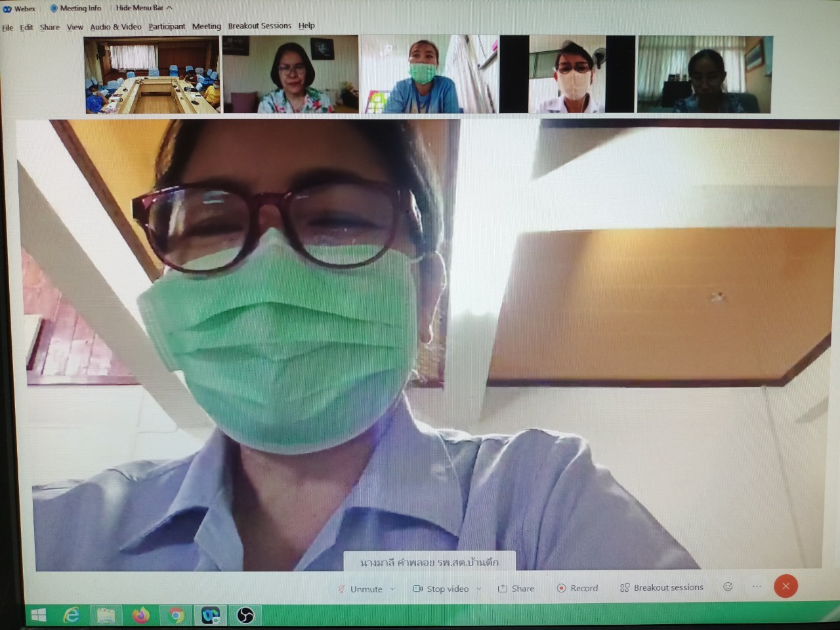Open the Participant menu
This screenshot has width=840, height=630.
[x=167, y=26]
